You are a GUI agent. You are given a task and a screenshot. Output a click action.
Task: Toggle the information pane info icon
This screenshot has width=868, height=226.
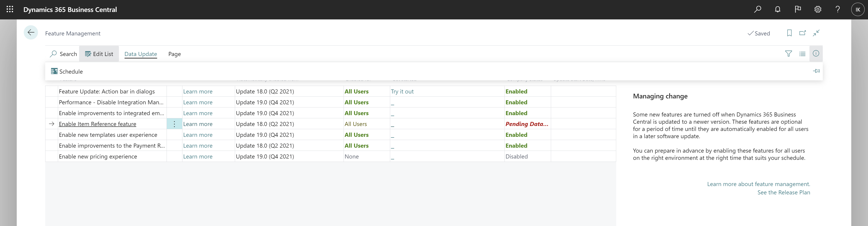click(816, 54)
